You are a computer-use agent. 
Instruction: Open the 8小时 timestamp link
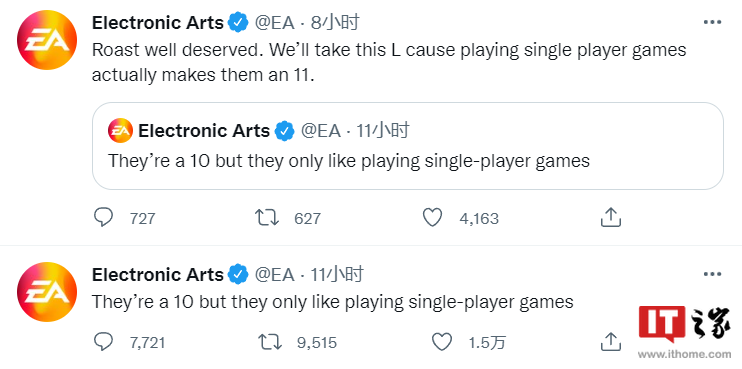click(335, 22)
